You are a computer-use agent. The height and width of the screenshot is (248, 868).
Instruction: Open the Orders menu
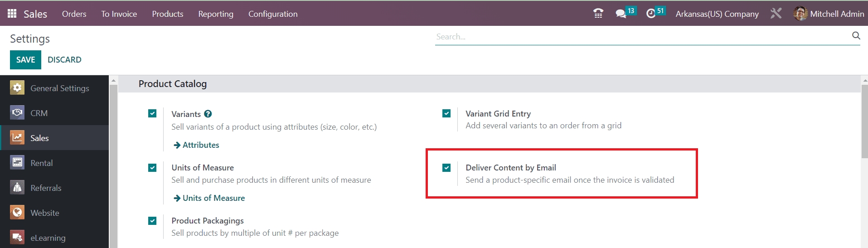pyautogui.click(x=74, y=14)
